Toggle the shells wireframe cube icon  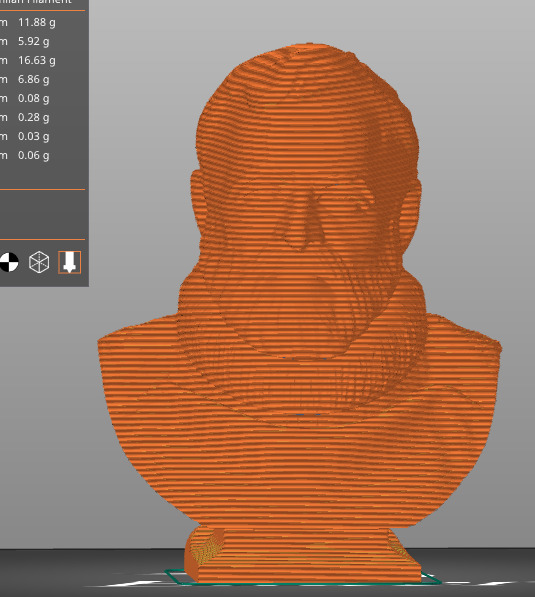click(x=39, y=262)
